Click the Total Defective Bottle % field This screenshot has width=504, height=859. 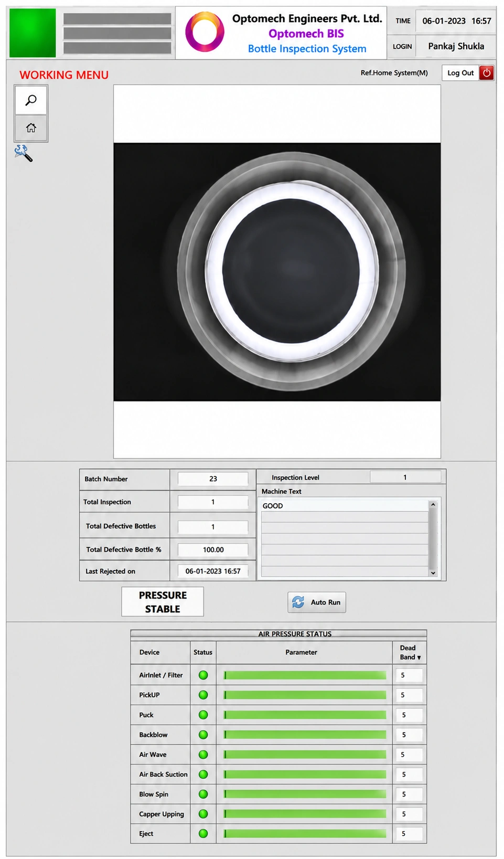[213, 549]
